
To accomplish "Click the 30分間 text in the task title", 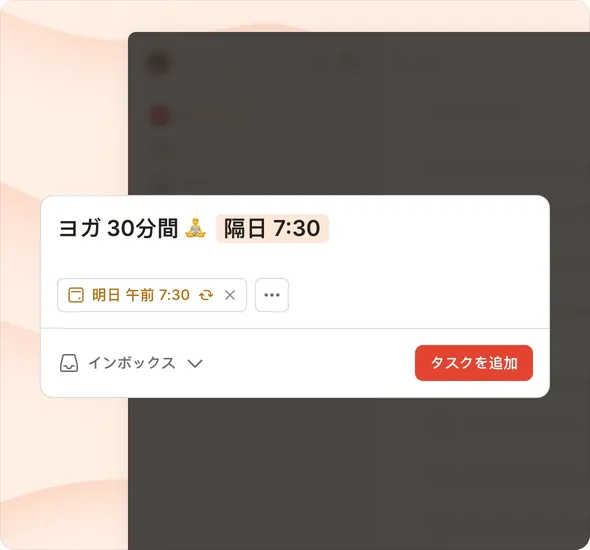I will pos(142,228).
